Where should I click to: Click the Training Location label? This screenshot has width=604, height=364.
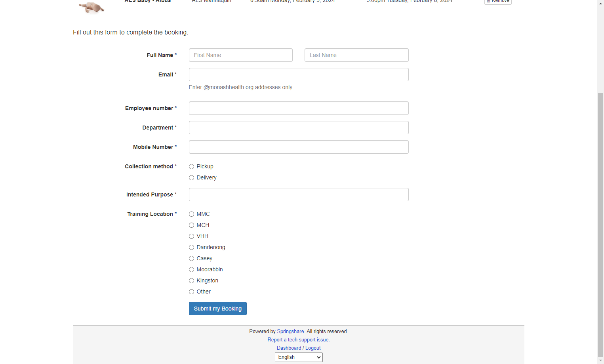point(152,214)
